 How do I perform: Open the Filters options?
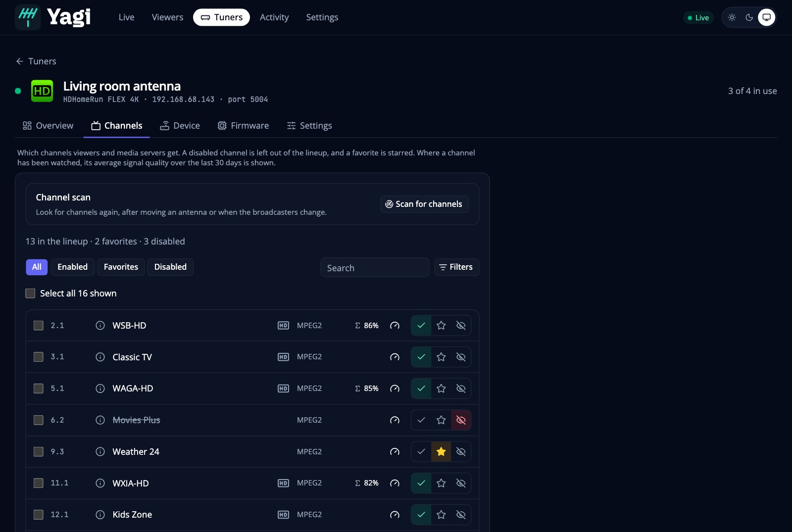456,267
